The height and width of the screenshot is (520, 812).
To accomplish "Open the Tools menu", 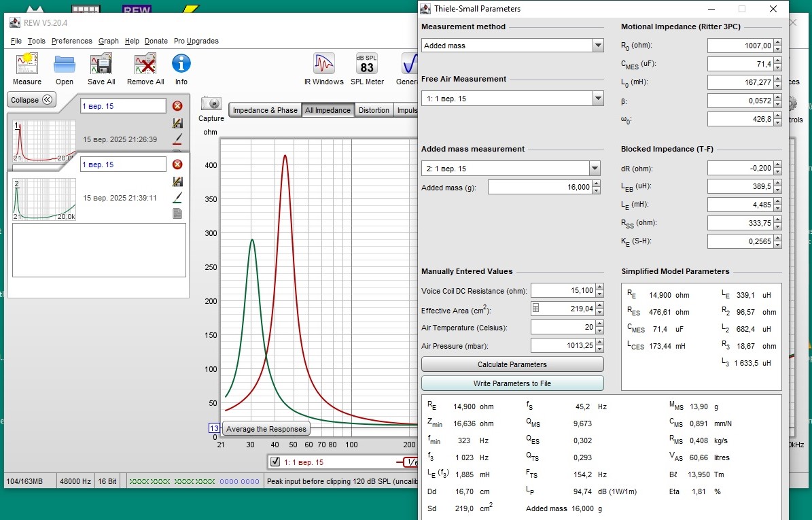I will (37, 41).
